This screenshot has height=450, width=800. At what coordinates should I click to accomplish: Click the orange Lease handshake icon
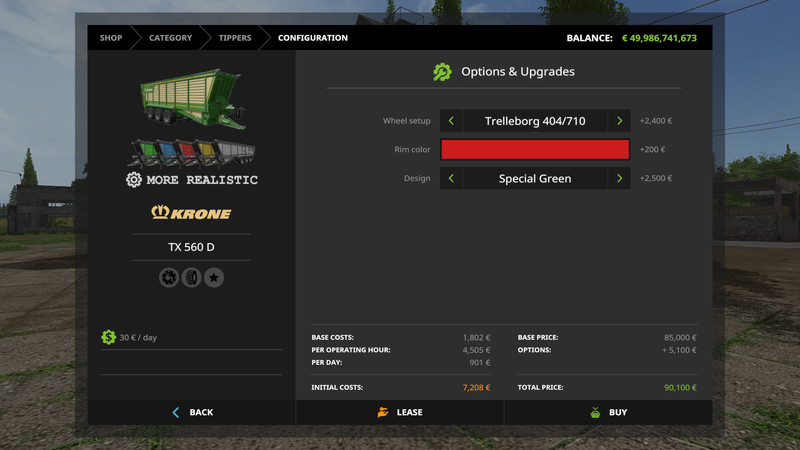point(382,412)
